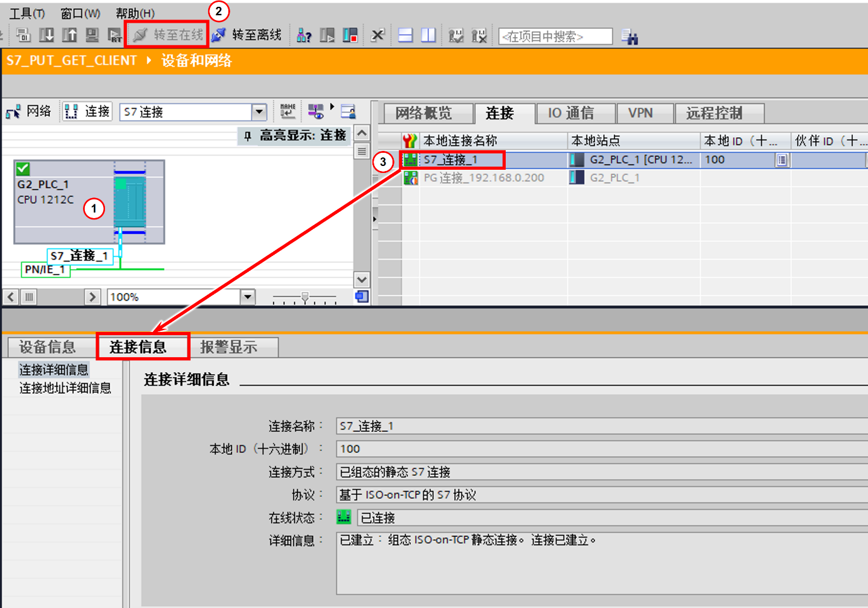This screenshot has height=608, width=868.
Task: Open the accessible devices search icon
Action: 304,35
